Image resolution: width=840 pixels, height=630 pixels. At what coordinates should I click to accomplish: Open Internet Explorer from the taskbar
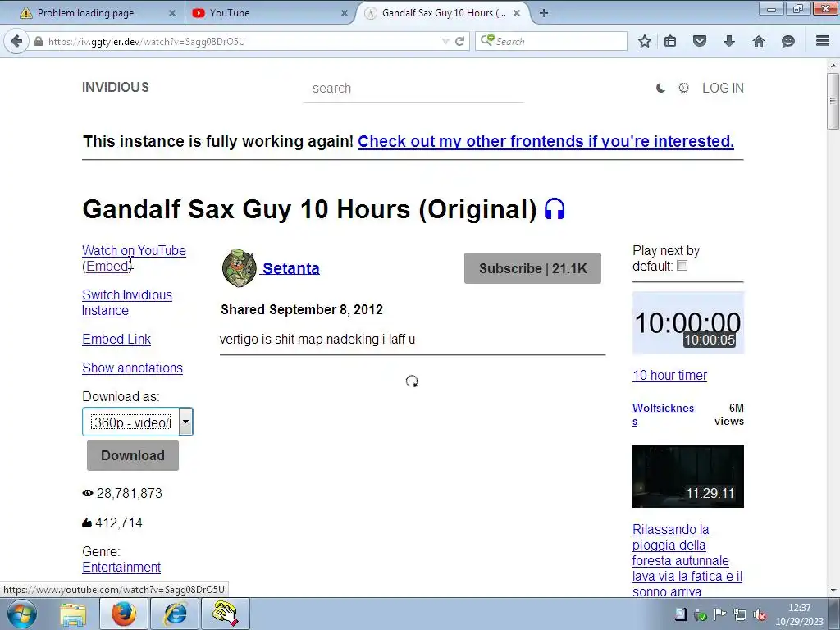(175, 614)
